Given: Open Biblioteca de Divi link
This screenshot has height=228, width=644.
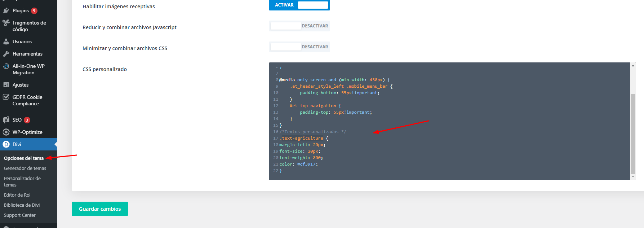Looking at the screenshot, I should click(22, 205).
